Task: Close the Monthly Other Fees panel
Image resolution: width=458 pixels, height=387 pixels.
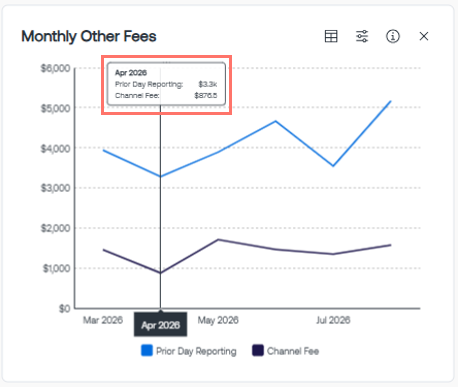Action: tap(424, 36)
